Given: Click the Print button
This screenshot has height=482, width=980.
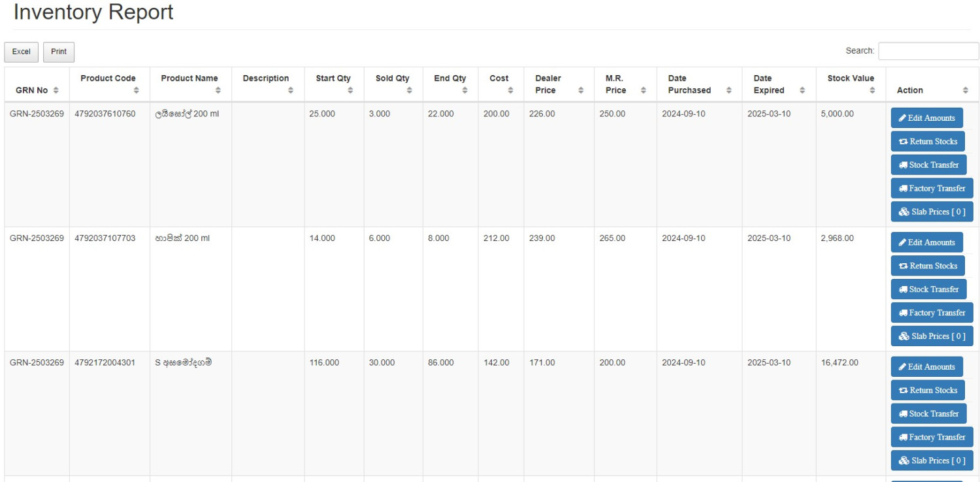Looking at the screenshot, I should (58, 52).
